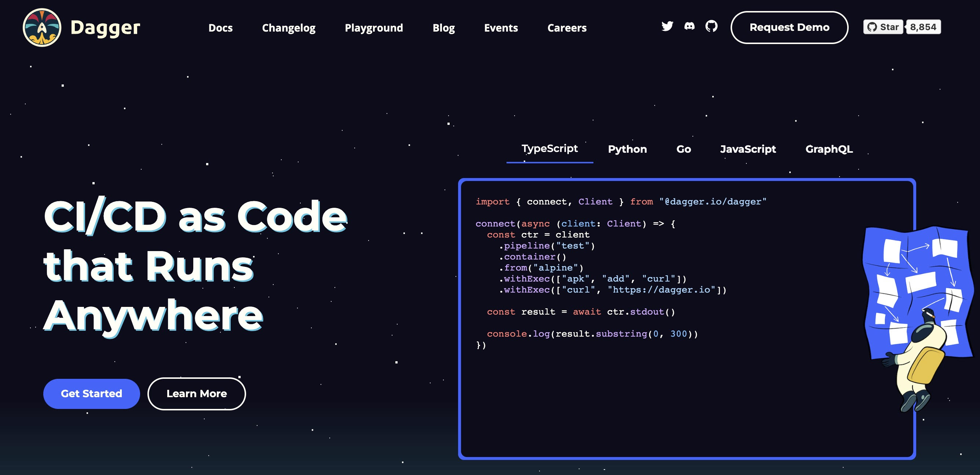Switch to the GraphQL code tab
Screen dimensions: 980x475
coord(829,149)
